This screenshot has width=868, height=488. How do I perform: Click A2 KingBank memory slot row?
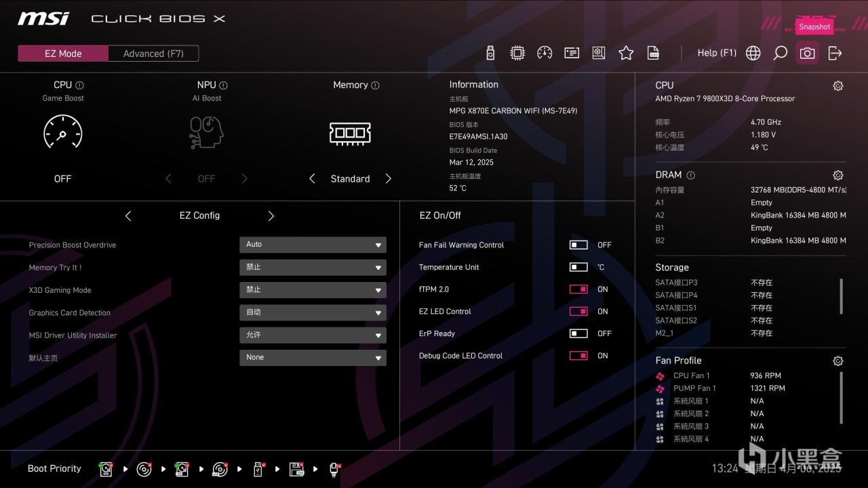[x=751, y=216]
